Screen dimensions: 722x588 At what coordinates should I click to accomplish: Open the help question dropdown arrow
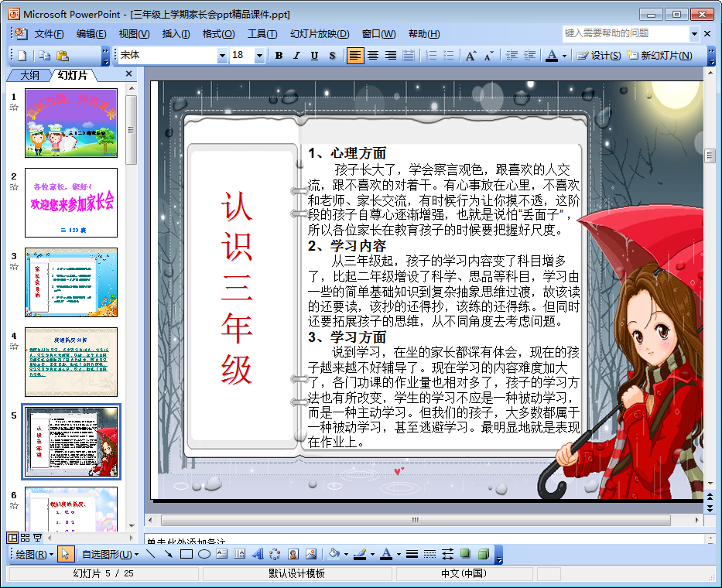(694, 33)
